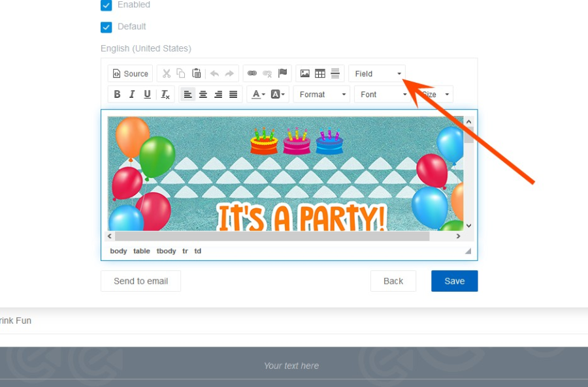Image resolution: width=588 pixels, height=387 pixels.
Task: Uncheck the Enabled checkbox
Action: point(106,5)
